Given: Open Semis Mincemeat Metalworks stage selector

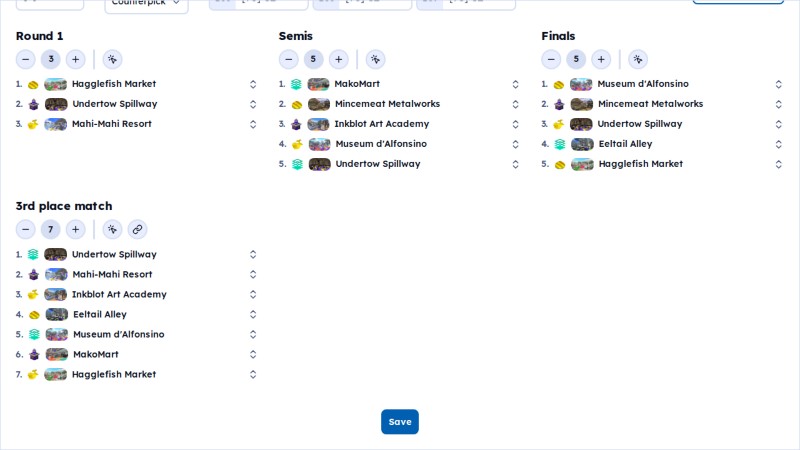Looking at the screenshot, I should click(515, 104).
